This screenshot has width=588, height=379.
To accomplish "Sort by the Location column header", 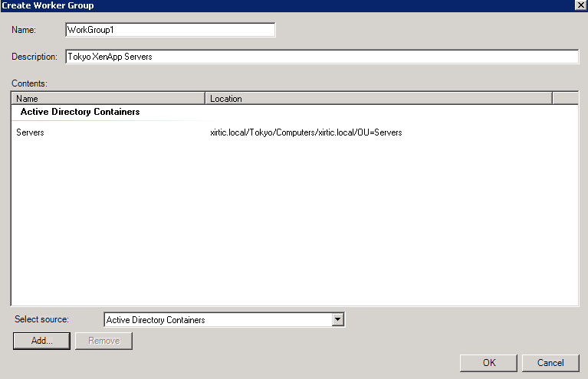I will point(379,99).
